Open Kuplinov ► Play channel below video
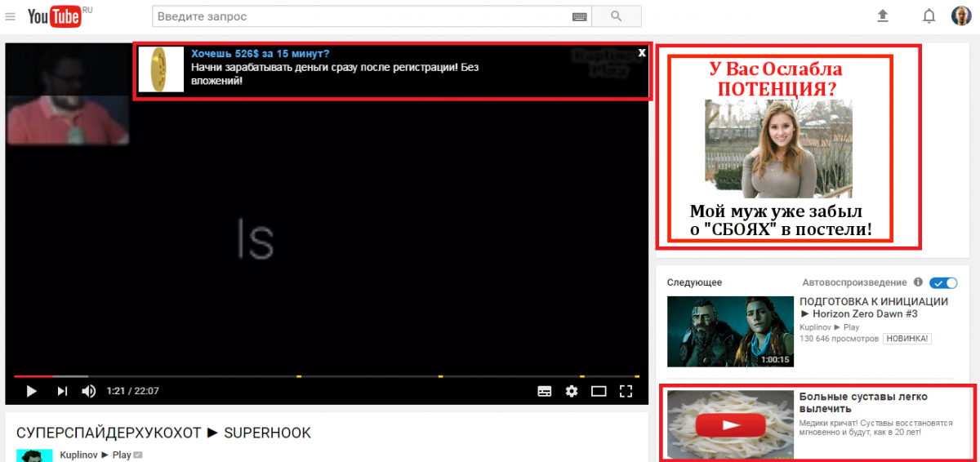The image size is (980, 462). [x=96, y=455]
